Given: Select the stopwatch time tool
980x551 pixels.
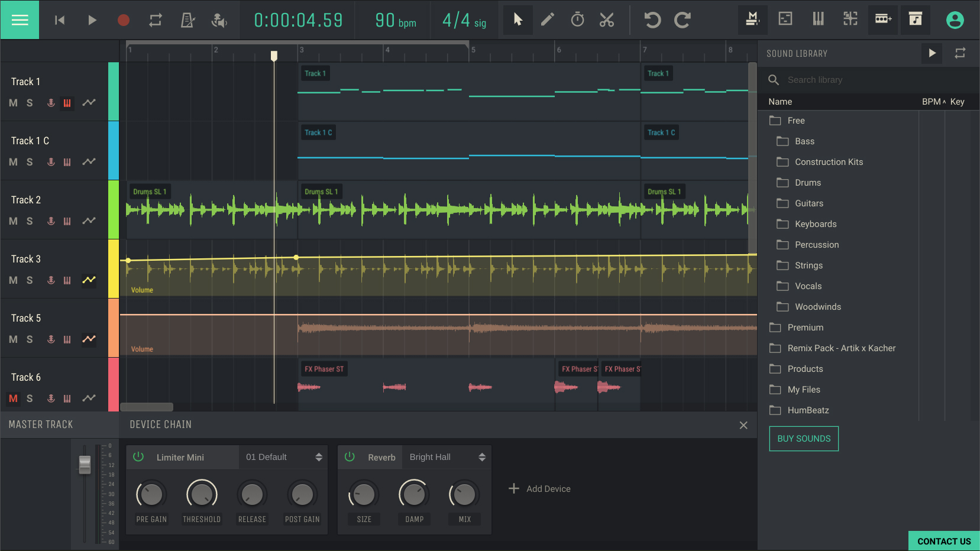Looking at the screenshot, I should 578,20.
